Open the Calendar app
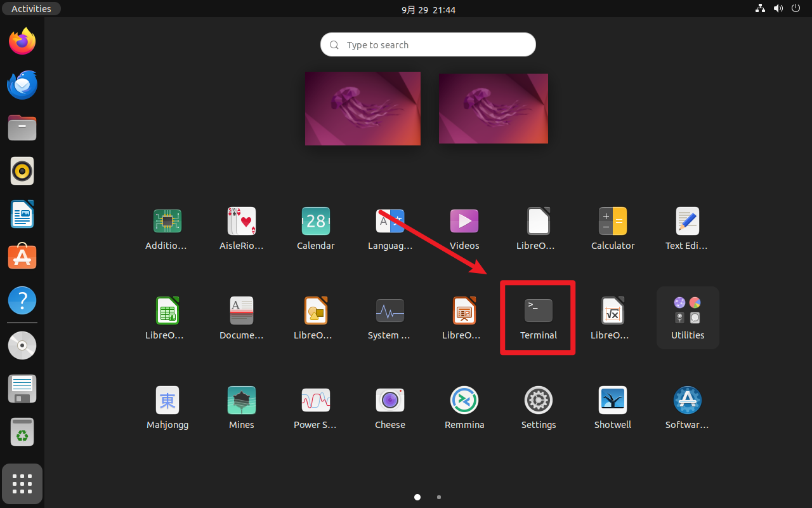This screenshot has width=812, height=508. point(316,221)
